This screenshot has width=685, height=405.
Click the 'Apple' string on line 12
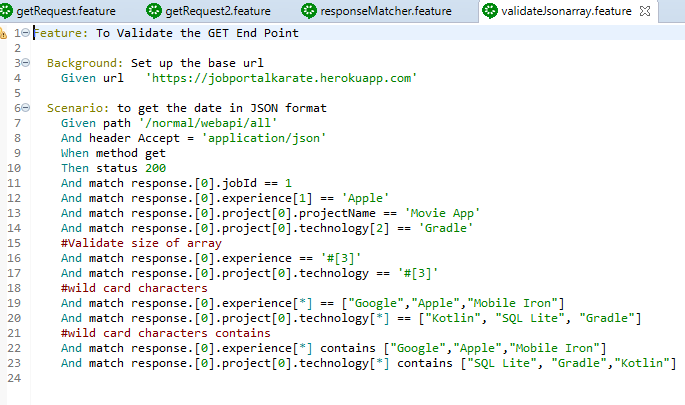[x=365, y=198]
